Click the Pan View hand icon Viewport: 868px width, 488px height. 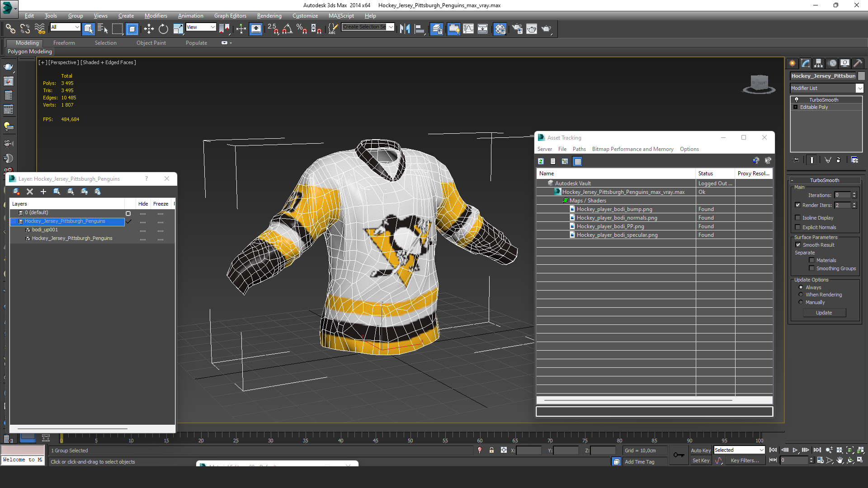click(840, 460)
